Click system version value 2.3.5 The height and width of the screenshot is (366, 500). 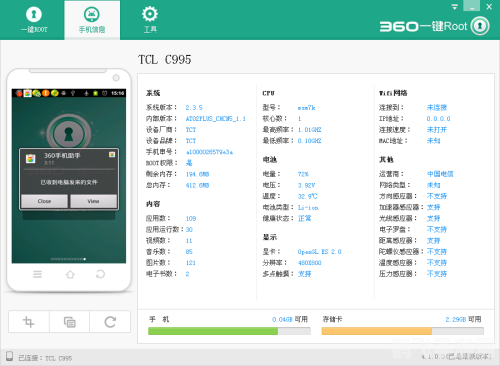tap(194, 108)
